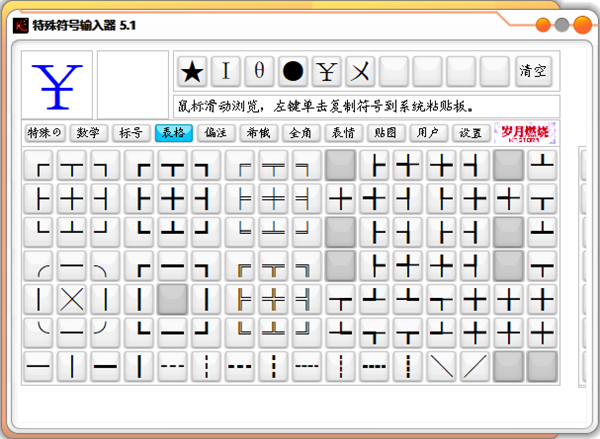Pick the Roman numeral Ⅰ in the history row
The height and width of the screenshot is (439, 600).
pos(226,71)
